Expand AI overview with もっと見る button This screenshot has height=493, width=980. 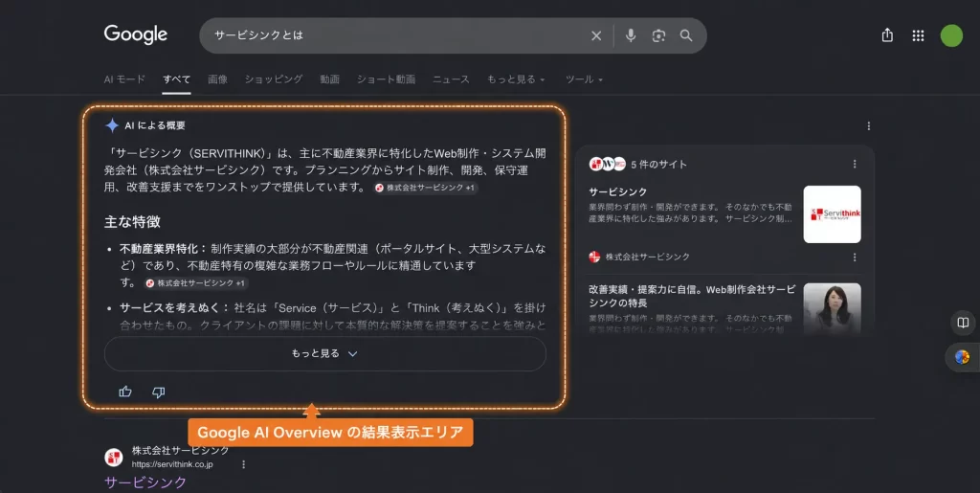(x=325, y=353)
